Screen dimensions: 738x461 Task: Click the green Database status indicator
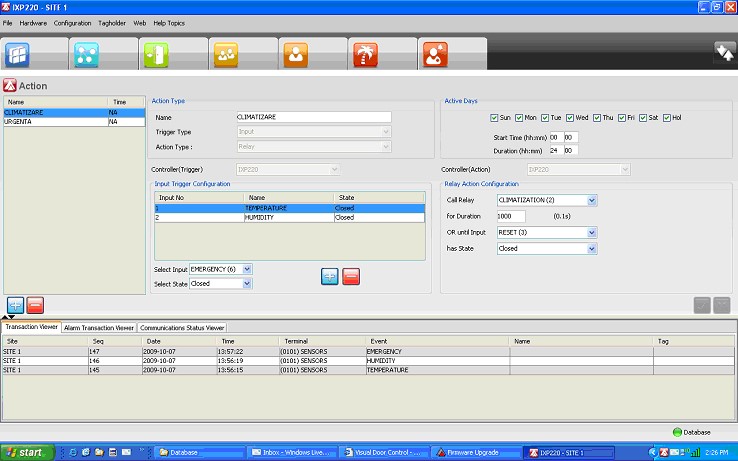point(677,432)
